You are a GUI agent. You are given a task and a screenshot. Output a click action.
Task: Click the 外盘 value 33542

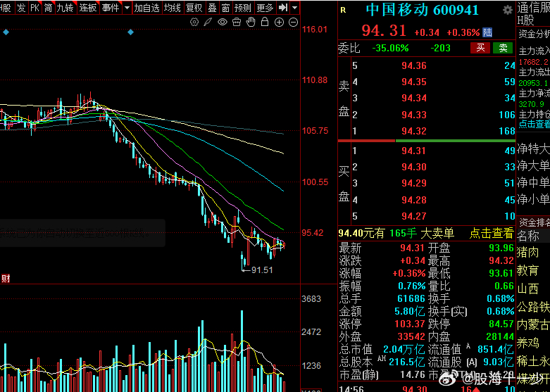[x=411, y=336]
